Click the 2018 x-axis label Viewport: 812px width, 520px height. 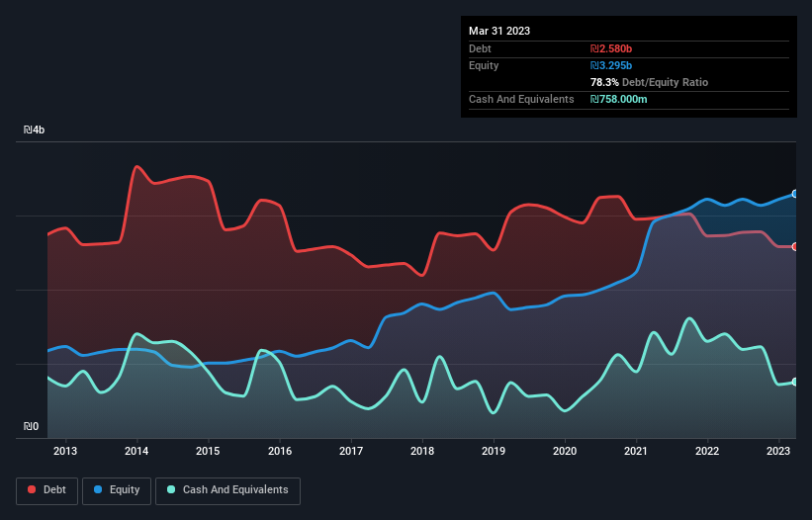422,451
